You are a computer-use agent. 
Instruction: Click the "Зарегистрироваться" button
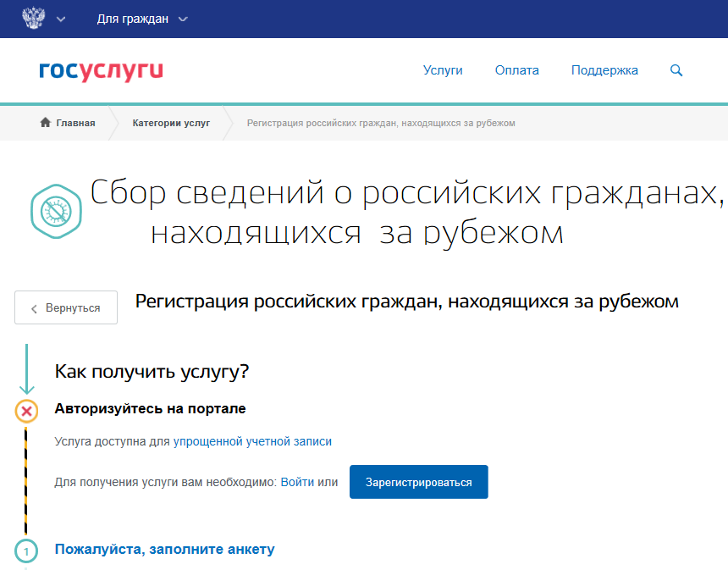419,482
